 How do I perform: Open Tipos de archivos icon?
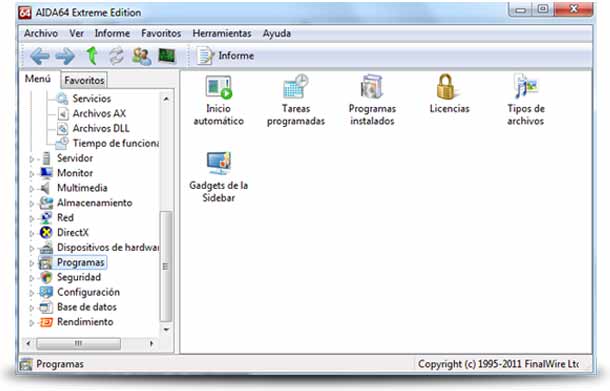526,100
